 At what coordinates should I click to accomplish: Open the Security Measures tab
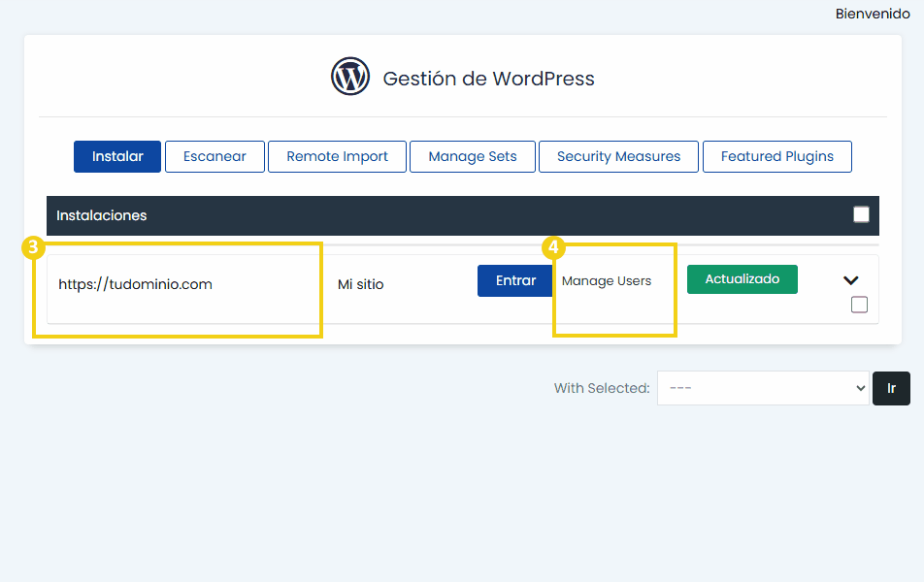tap(619, 157)
